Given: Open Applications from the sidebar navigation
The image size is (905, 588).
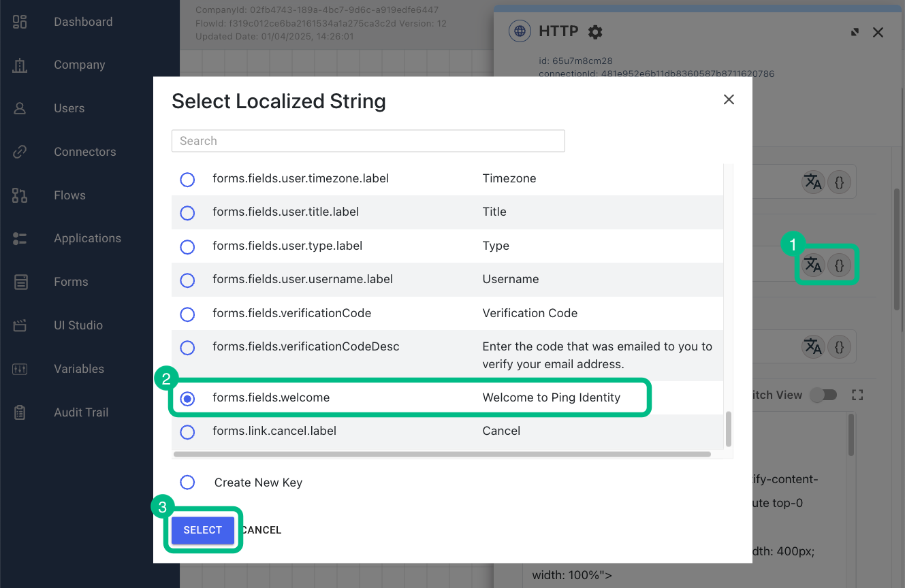Looking at the screenshot, I should [x=20, y=238].
